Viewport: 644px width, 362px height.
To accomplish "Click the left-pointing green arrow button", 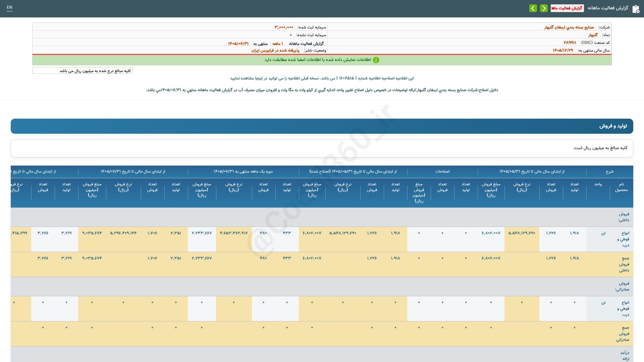I will click(x=533, y=8).
